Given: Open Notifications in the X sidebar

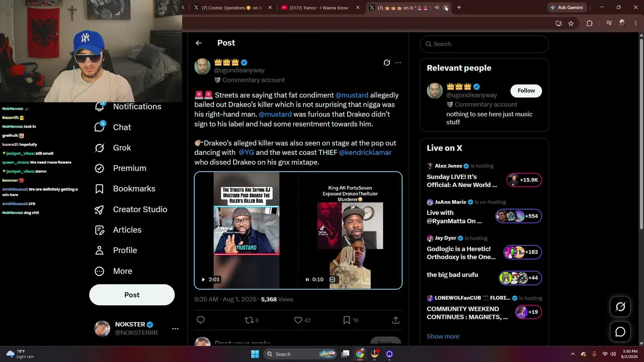Looking at the screenshot, I should (128, 107).
